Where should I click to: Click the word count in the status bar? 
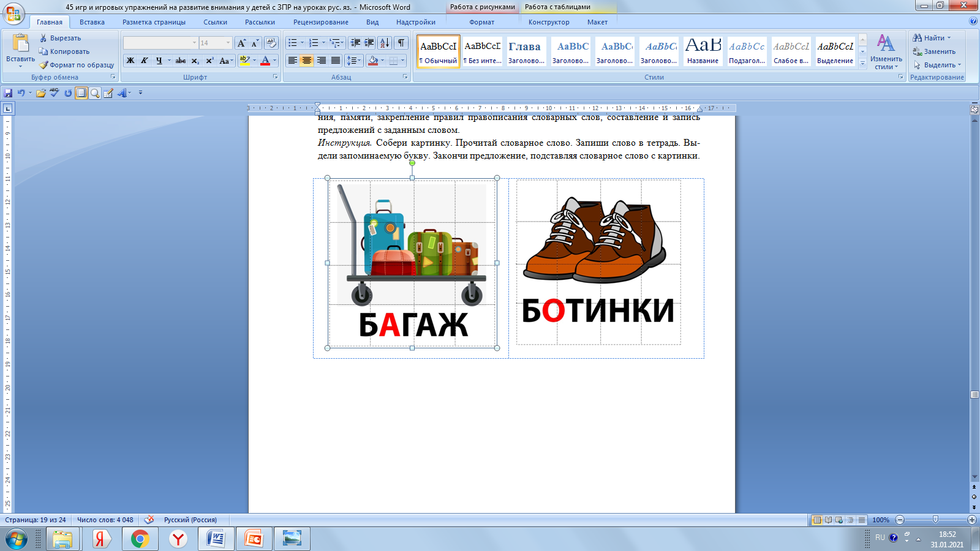tap(105, 520)
